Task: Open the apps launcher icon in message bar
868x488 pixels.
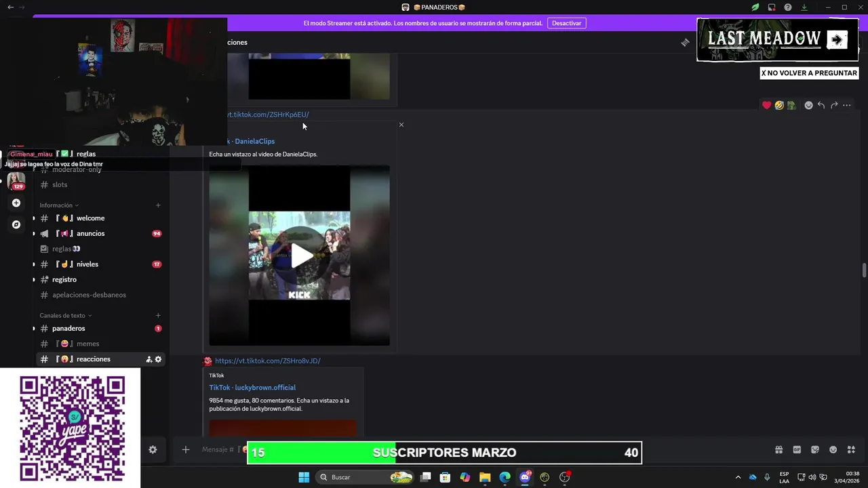Action: 852,449
